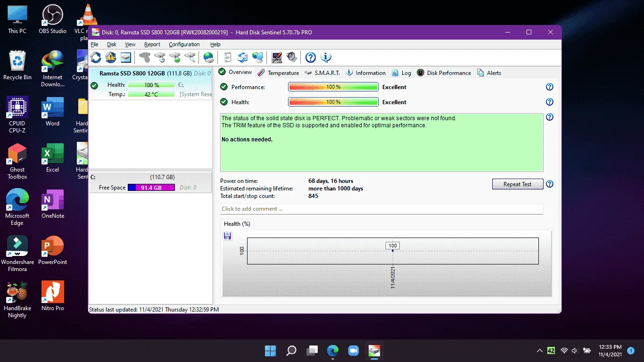Open the S.M.A.R.T. tab
This screenshot has height=362, width=644.
coord(322,73)
